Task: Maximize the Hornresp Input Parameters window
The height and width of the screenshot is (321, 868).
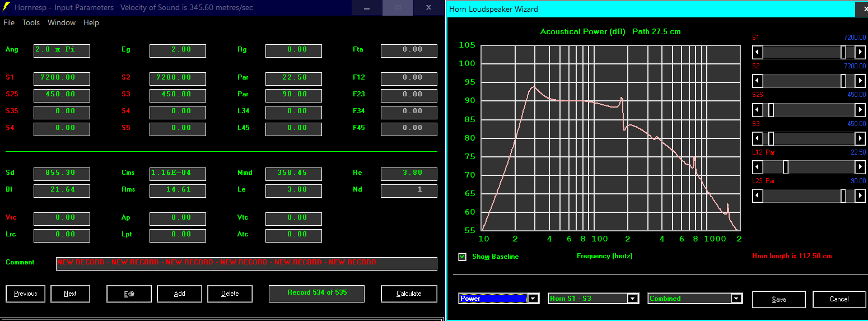Action: coord(398,8)
